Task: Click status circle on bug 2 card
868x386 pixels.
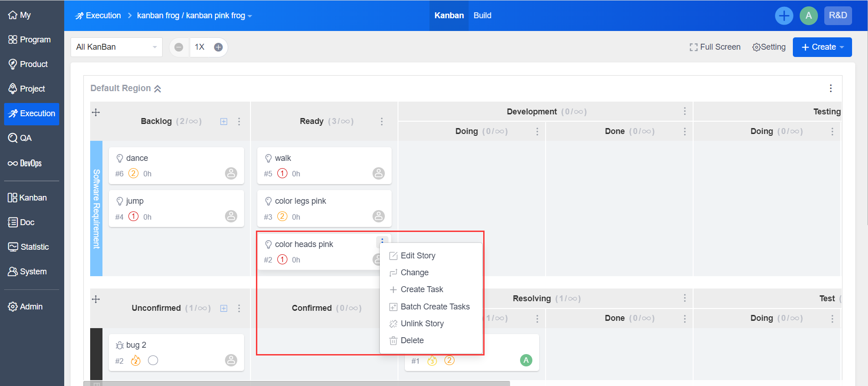Action: click(153, 360)
